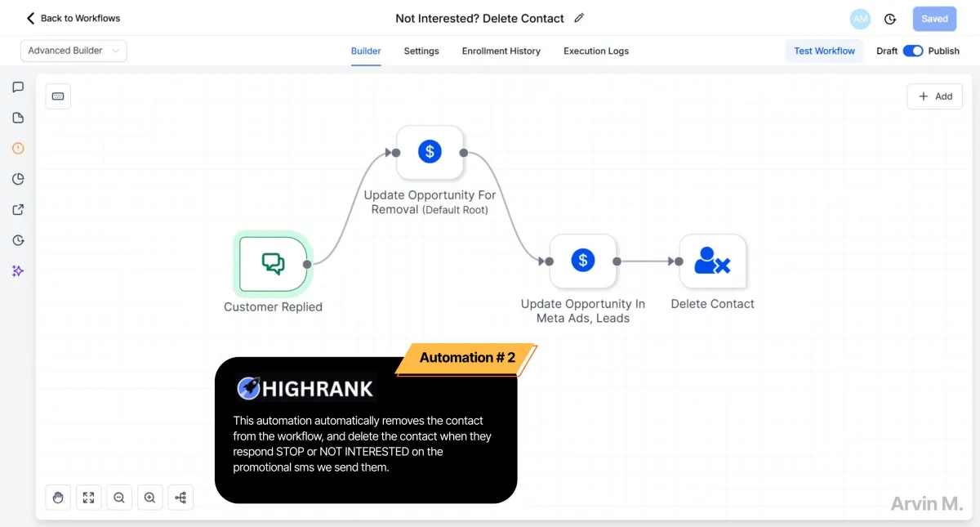Click the workflow title Not Interested? Delete Contact
The height and width of the screenshot is (527, 980).
479,18
